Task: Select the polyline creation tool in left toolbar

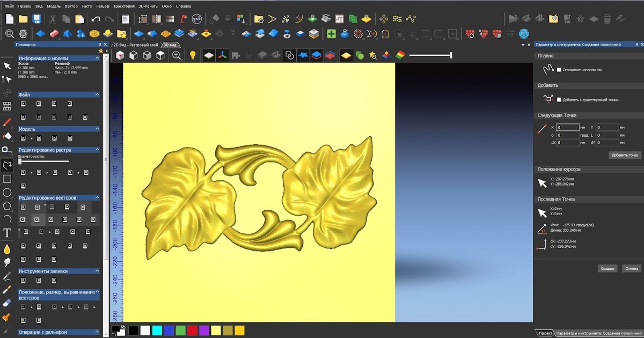Action: [7, 165]
